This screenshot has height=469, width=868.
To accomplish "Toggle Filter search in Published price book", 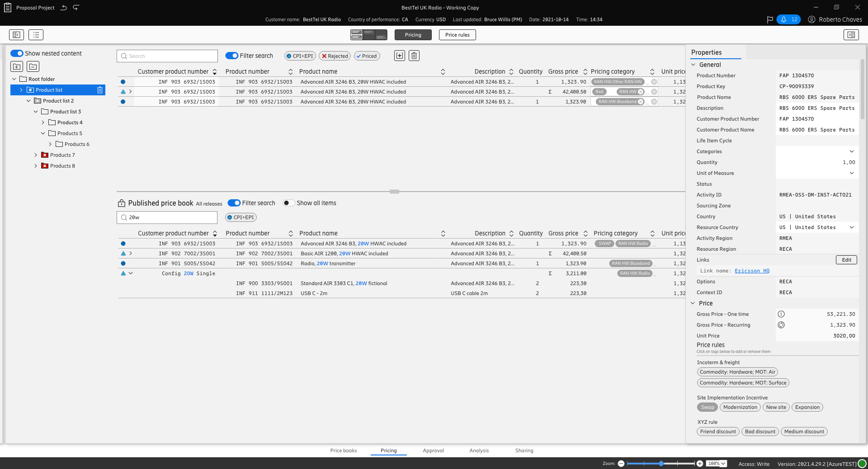I will point(234,203).
